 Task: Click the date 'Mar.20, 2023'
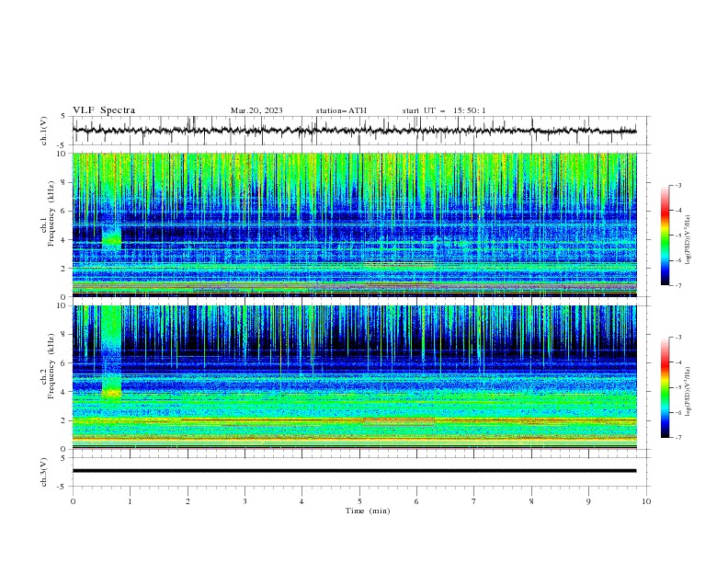point(256,110)
